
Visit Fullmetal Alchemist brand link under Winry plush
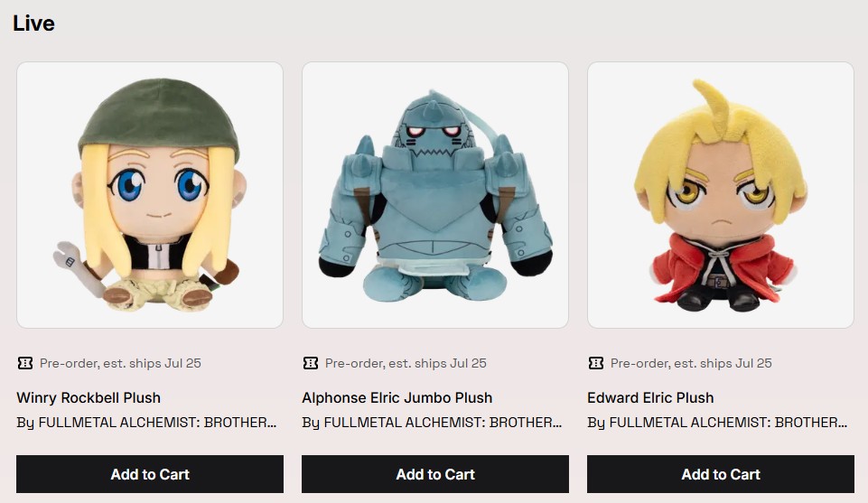[x=146, y=423]
